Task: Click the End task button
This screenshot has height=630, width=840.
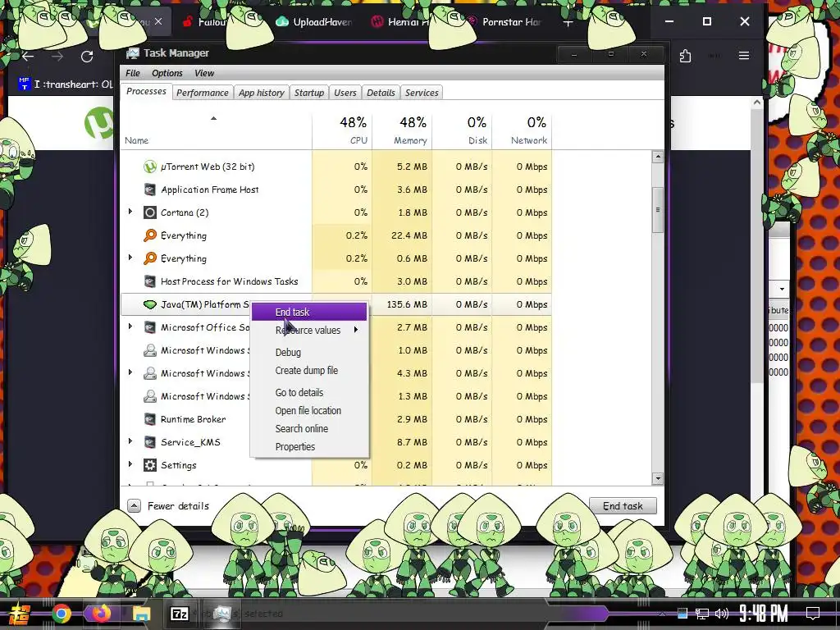Action: click(623, 505)
